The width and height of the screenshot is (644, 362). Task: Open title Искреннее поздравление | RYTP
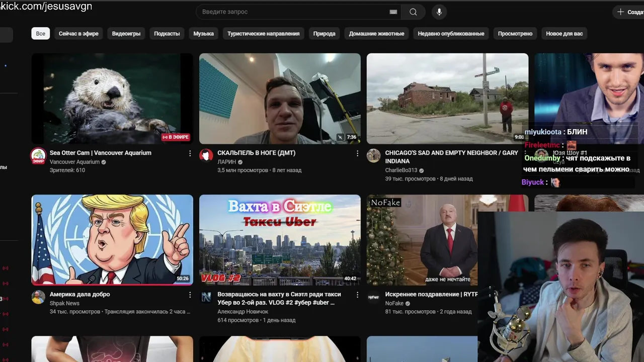[x=431, y=294]
